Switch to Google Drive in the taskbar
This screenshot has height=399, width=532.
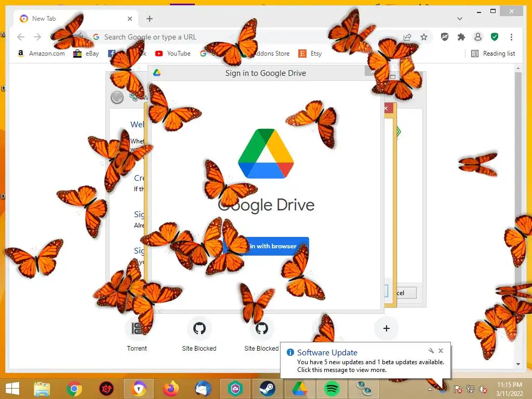click(300, 389)
